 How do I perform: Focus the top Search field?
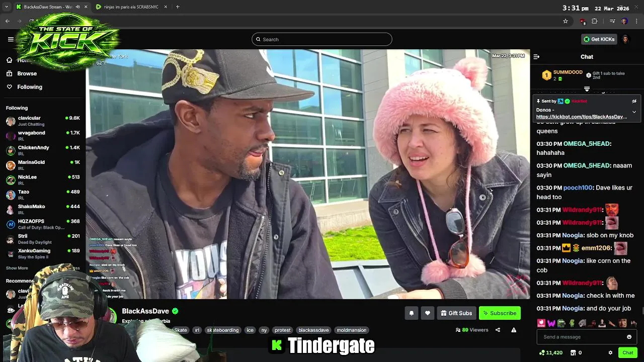[x=322, y=39]
